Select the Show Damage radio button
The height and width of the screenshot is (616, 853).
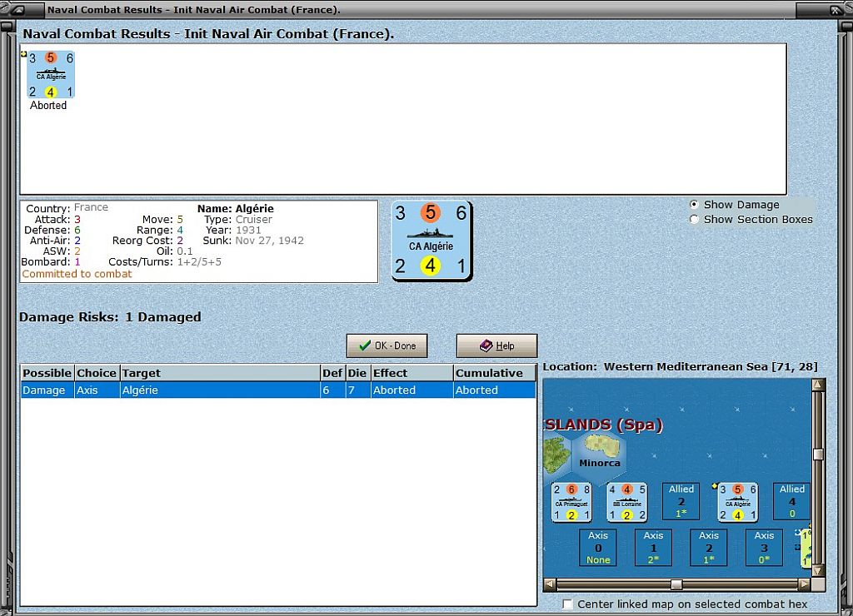[694, 205]
